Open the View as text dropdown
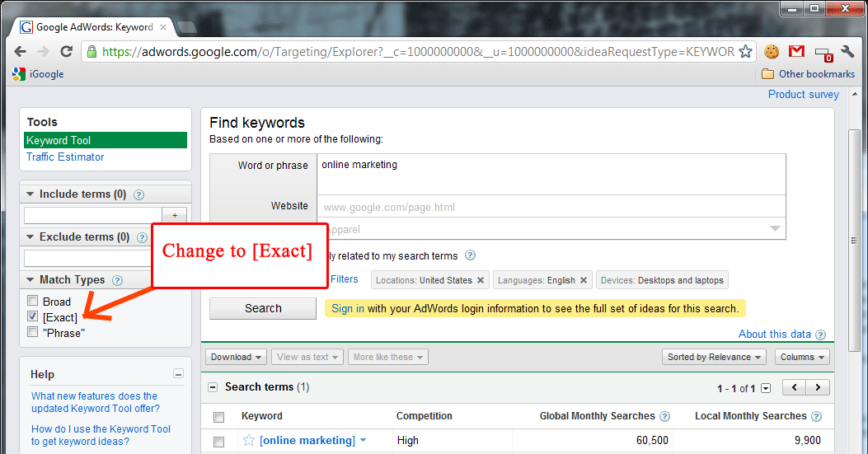 (307, 357)
